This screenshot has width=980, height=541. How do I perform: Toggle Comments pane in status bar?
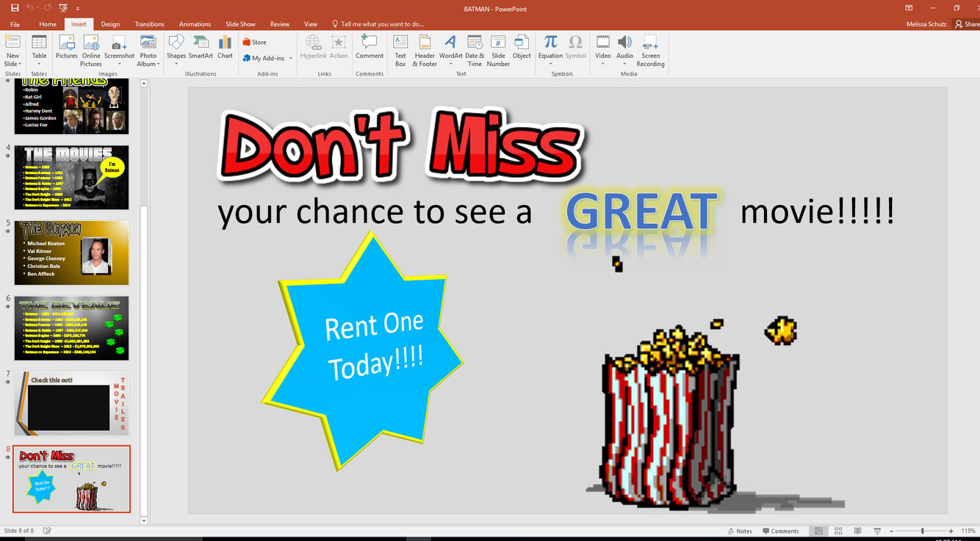780,531
